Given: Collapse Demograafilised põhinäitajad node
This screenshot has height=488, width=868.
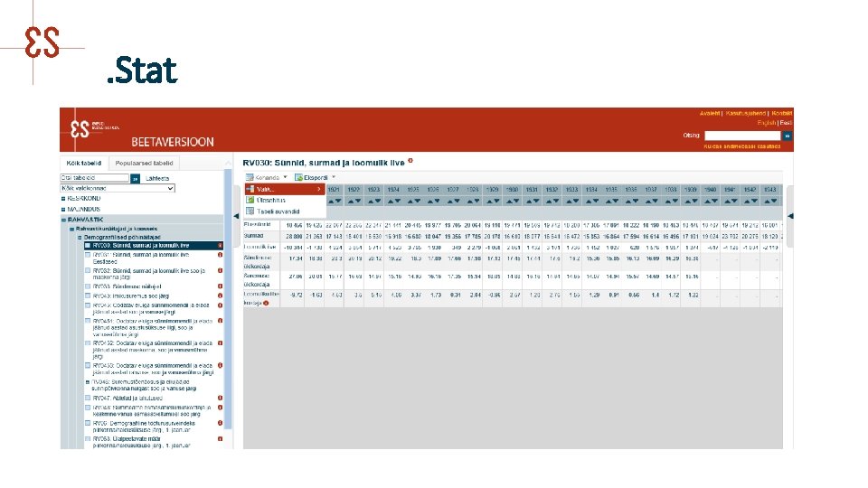Looking at the screenshot, I should (80, 237).
